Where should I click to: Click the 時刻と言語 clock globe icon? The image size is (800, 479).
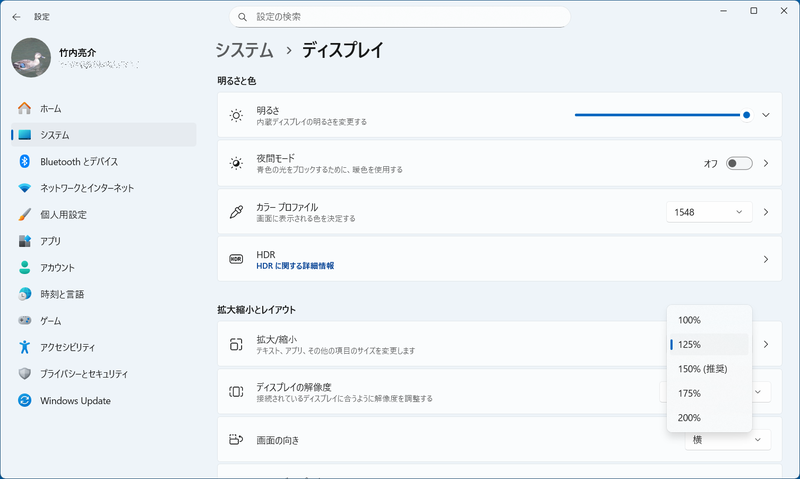click(24, 294)
